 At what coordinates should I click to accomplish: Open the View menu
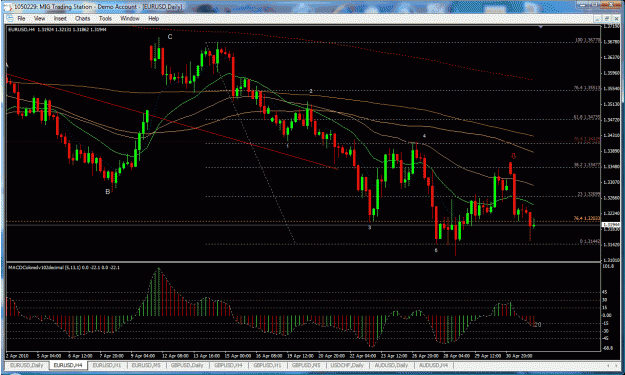pos(39,18)
